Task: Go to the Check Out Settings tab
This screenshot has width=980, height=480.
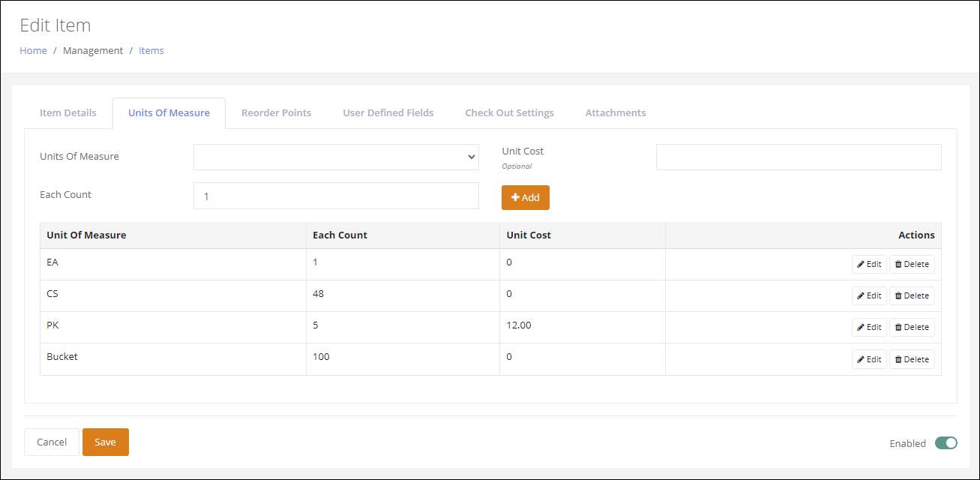Action: coord(509,112)
